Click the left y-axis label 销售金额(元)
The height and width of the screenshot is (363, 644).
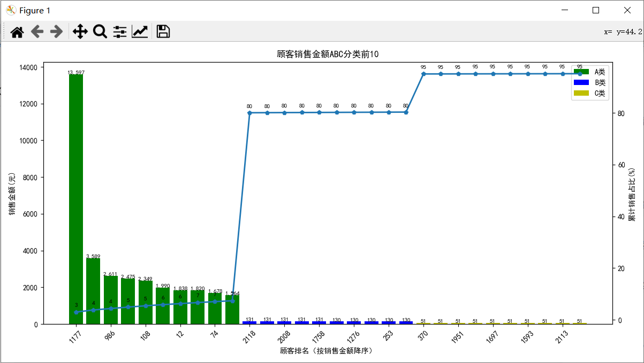pos(13,193)
